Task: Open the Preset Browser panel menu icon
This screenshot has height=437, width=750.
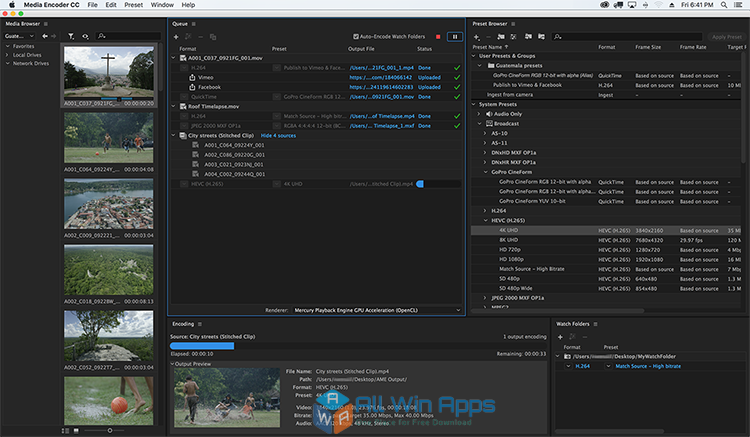Action: click(513, 24)
